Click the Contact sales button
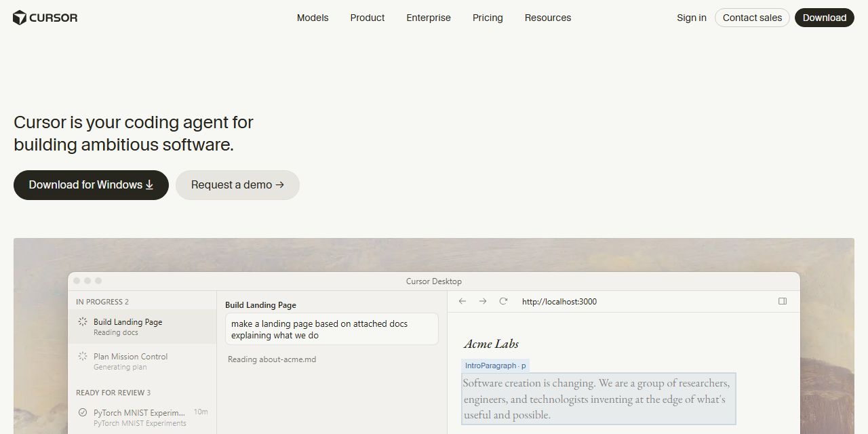 point(752,18)
